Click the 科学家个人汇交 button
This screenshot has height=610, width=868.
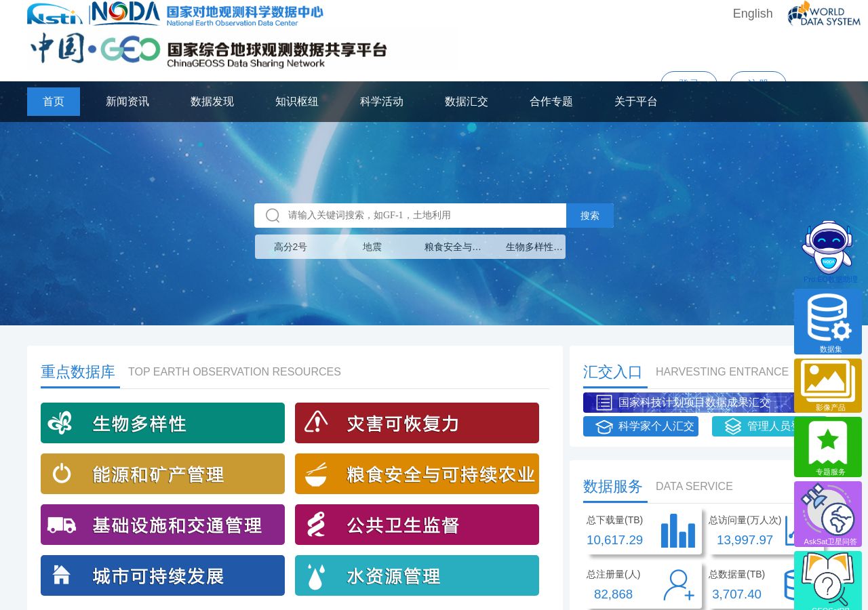coord(641,426)
